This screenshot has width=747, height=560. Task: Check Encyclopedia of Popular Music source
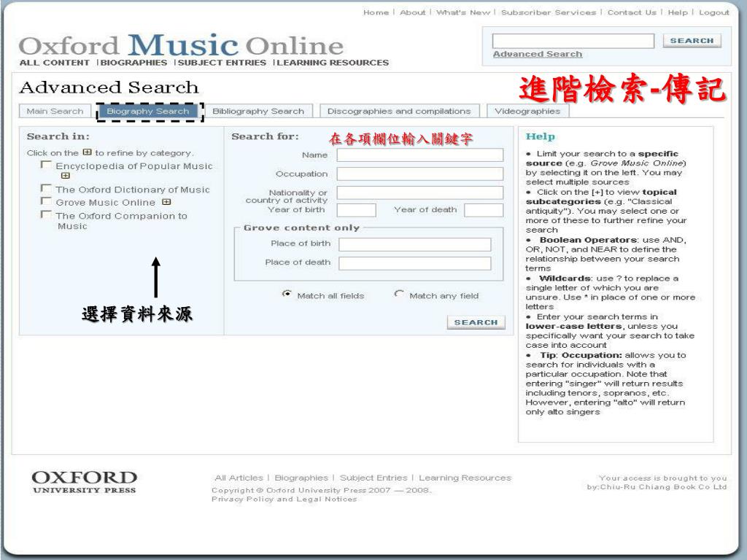[46, 165]
